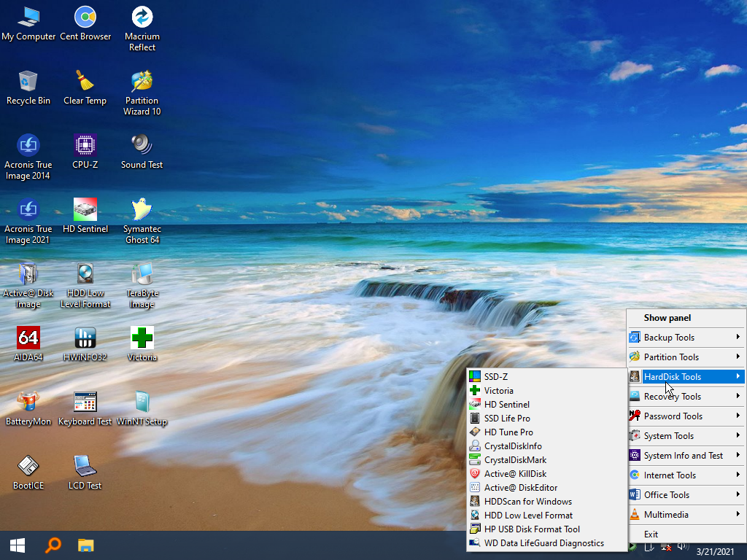Click the Keyboard Test desktop icon
The height and width of the screenshot is (560, 747).
click(x=85, y=408)
